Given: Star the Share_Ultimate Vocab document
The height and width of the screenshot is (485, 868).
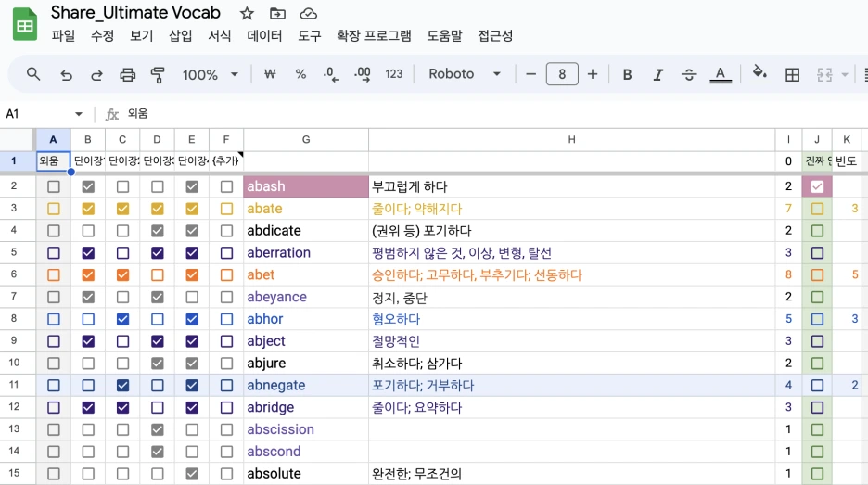Looking at the screenshot, I should pos(247,13).
